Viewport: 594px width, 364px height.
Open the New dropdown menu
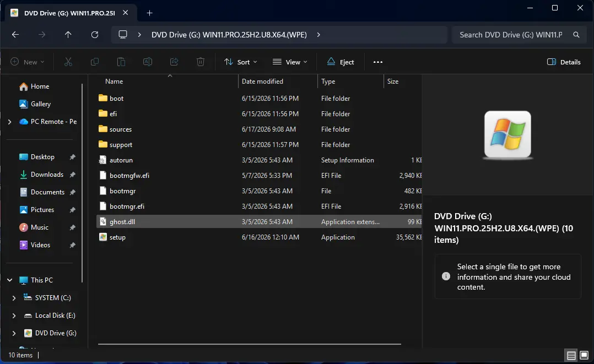[28, 62]
